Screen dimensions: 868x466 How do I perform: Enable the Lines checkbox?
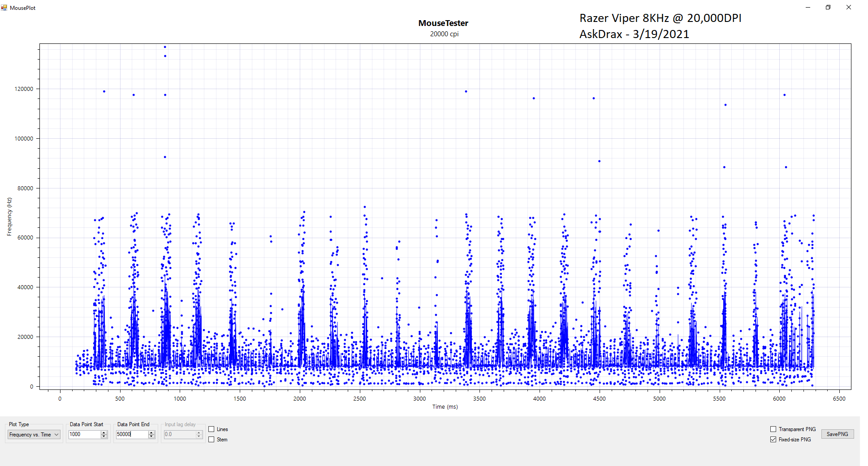click(x=212, y=429)
